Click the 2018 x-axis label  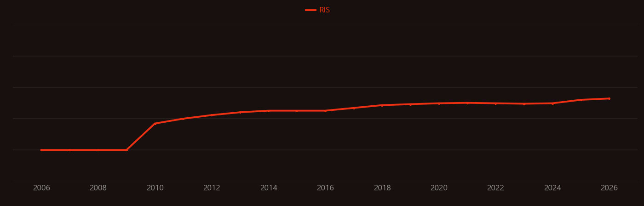(x=382, y=188)
